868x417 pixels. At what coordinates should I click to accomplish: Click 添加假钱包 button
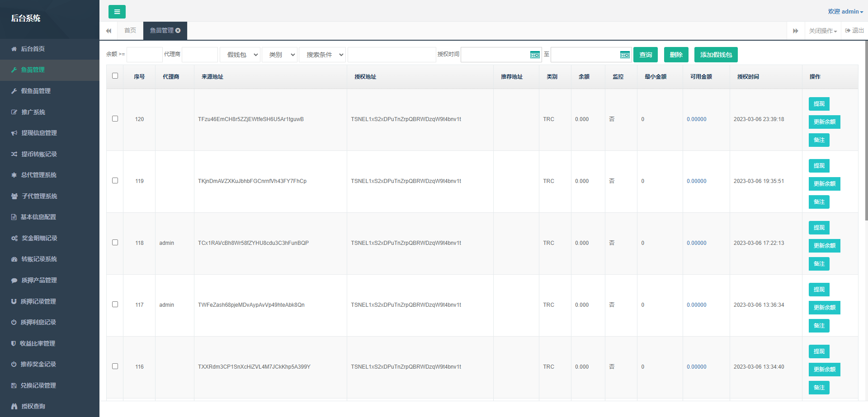pos(716,55)
